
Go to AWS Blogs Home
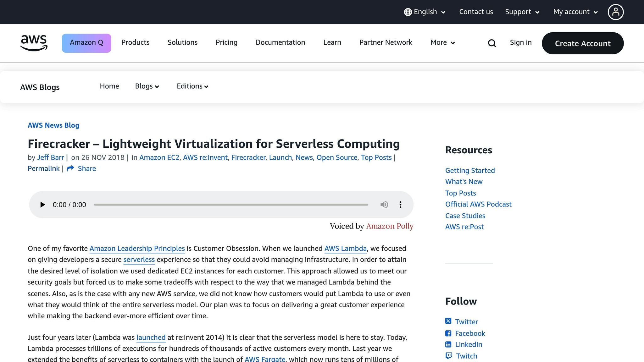pos(109,86)
